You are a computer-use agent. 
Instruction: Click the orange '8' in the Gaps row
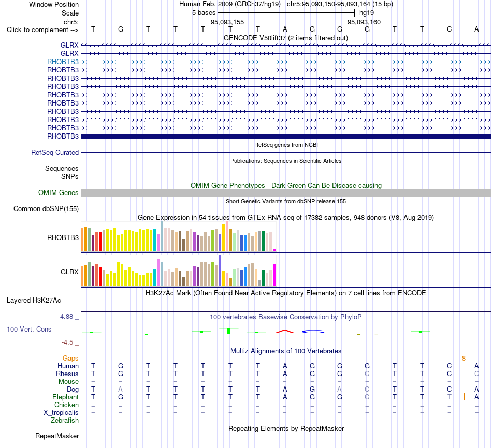click(464, 359)
